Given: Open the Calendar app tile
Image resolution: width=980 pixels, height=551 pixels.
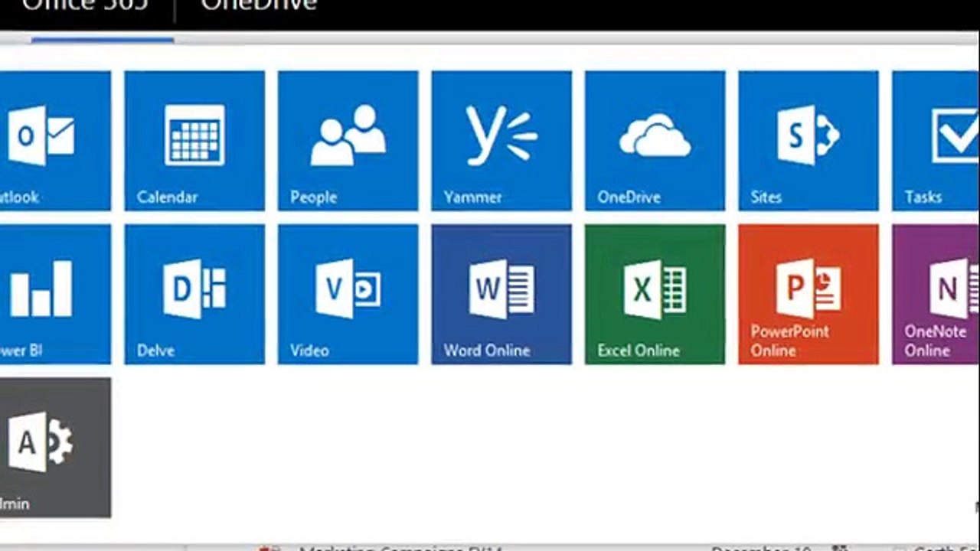Looking at the screenshot, I should (194, 141).
